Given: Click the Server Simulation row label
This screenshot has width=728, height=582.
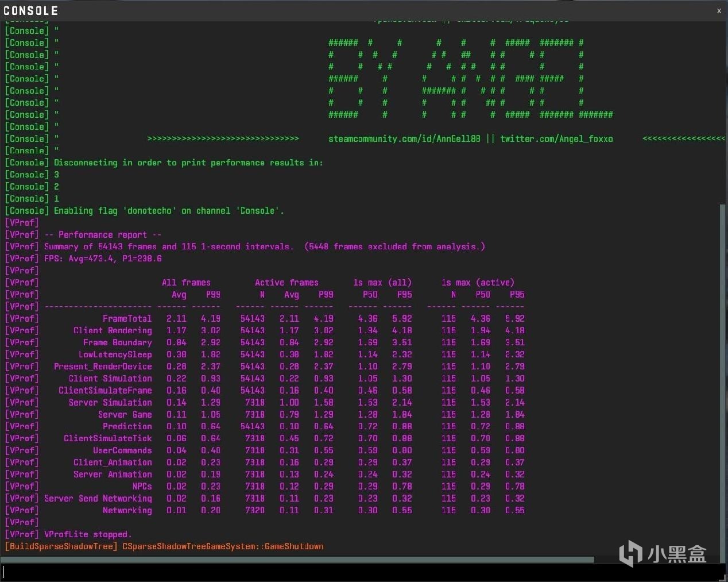Looking at the screenshot, I should click(x=110, y=402).
